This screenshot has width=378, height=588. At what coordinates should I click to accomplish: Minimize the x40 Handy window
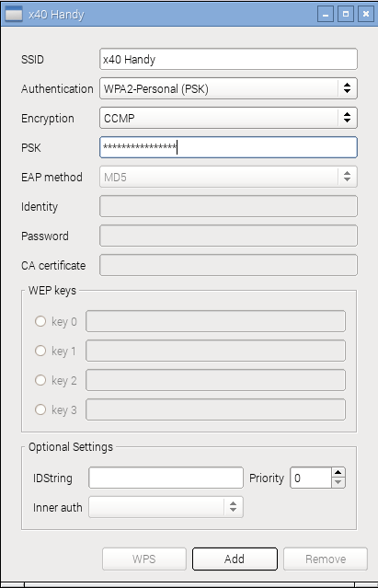(x=326, y=14)
